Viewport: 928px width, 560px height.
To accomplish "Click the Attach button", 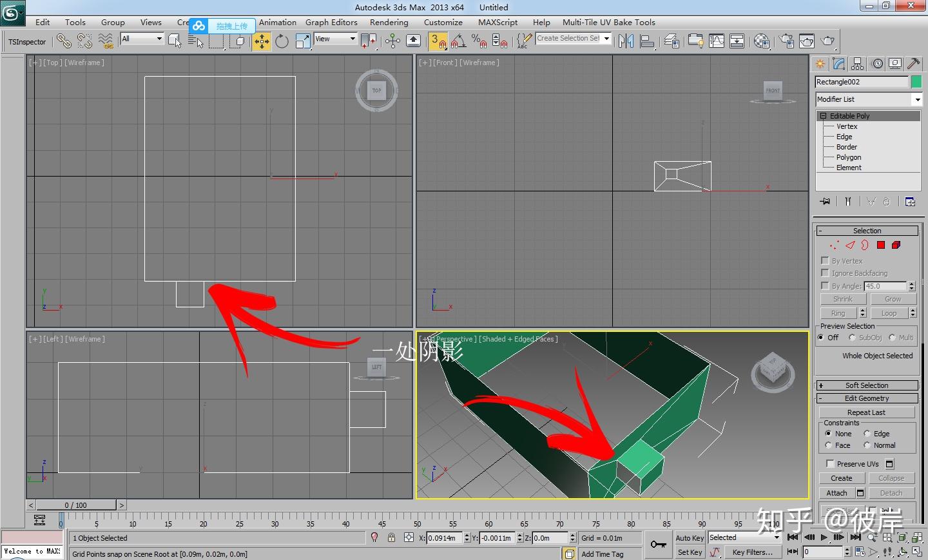I will [837, 493].
